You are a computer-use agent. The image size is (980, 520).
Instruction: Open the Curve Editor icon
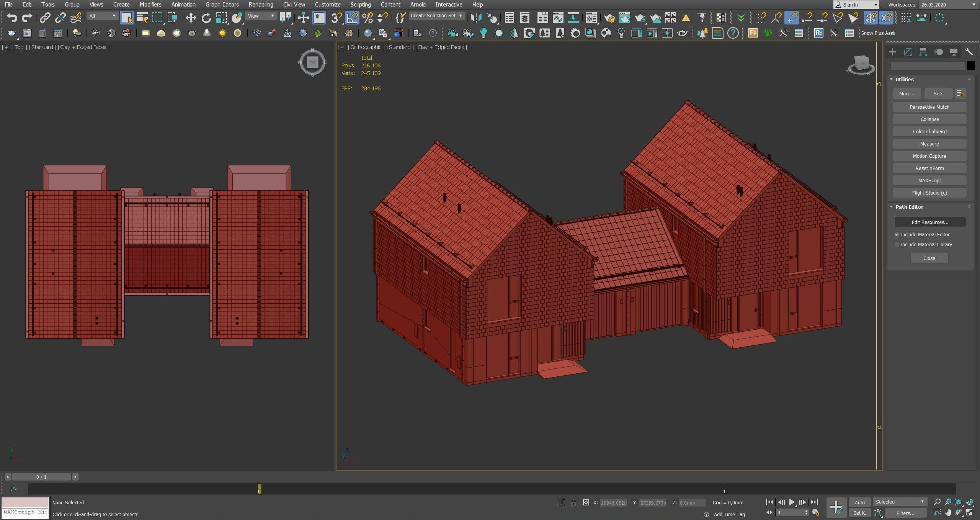point(558,18)
